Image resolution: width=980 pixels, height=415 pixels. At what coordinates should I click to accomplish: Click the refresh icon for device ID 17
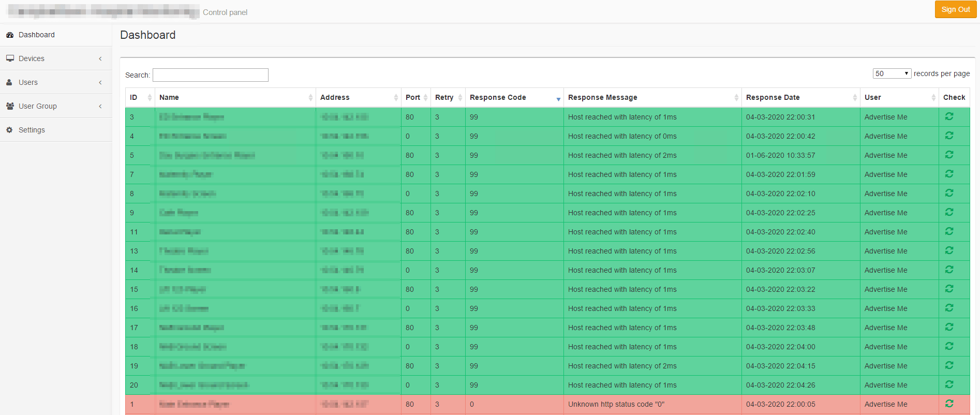(949, 327)
